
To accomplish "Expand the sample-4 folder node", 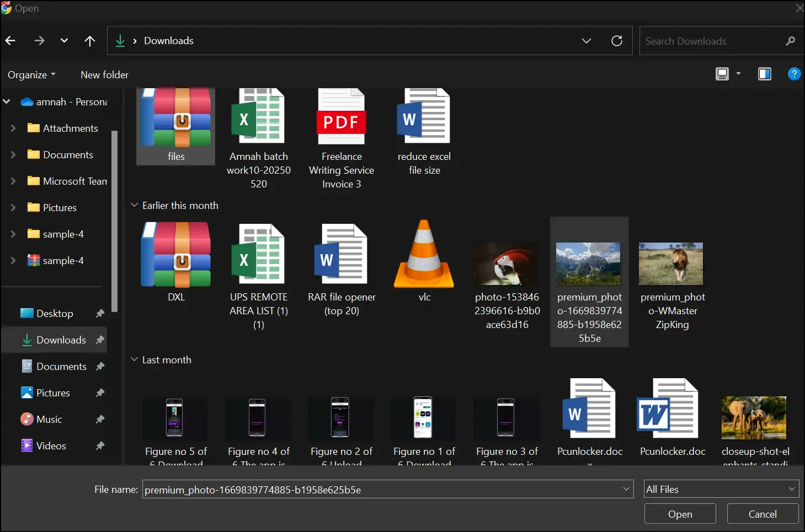I will (x=13, y=234).
